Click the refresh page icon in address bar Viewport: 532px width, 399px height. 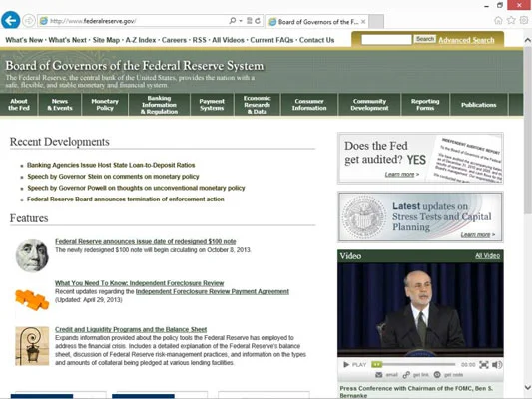pyautogui.click(x=258, y=21)
